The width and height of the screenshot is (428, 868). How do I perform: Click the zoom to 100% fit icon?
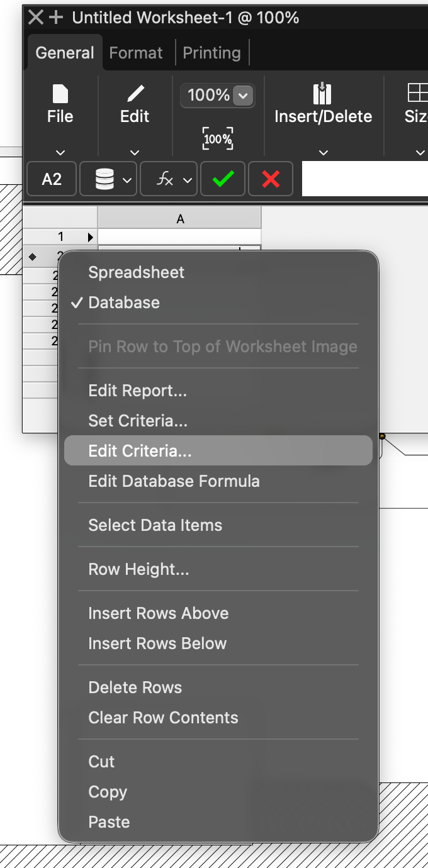pos(218,138)
